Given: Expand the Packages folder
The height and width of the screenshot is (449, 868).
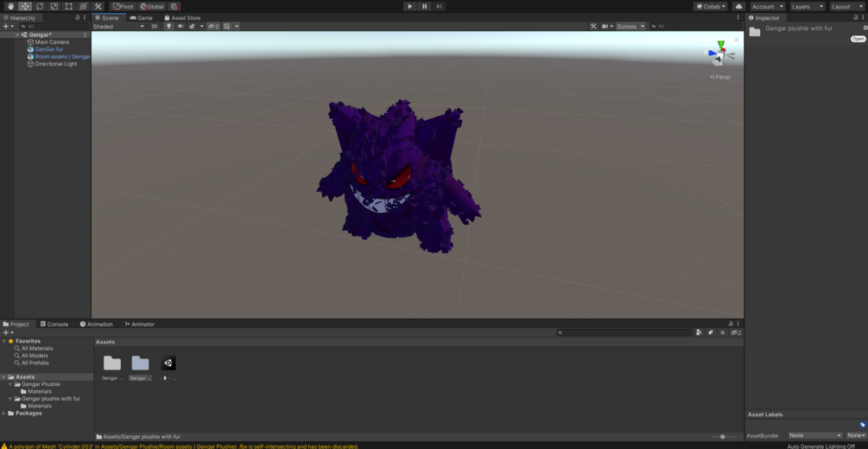Looking at the screenshot, I should [x=4, y=413].
